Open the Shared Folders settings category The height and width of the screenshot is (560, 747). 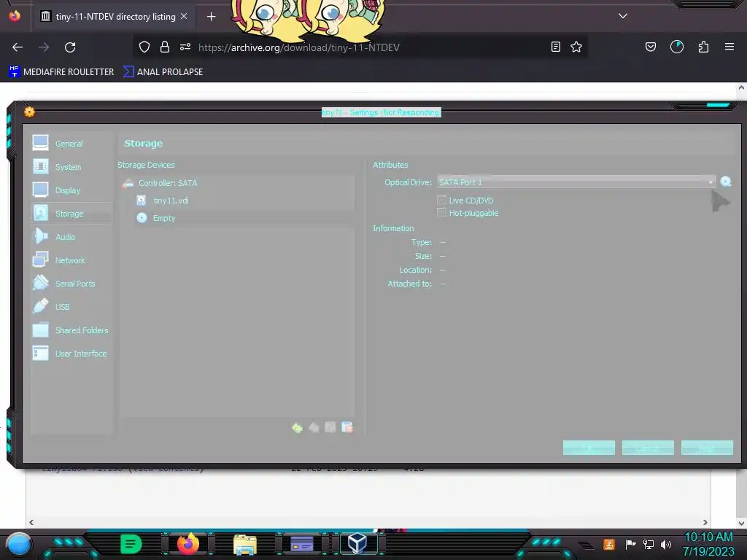click(71, 330)
